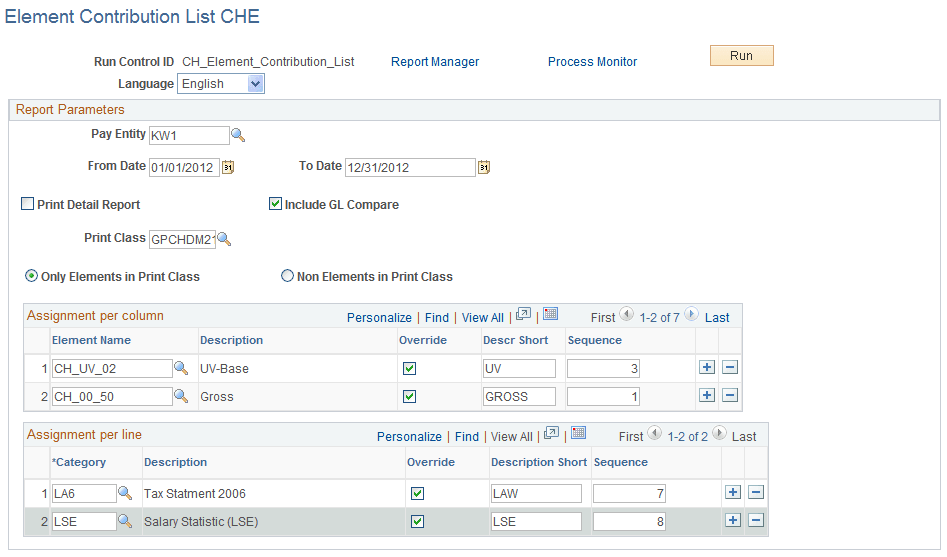This screenshot has height=557, width=947.
Task: Show next rows in Assignment per column
Action: pos(692,314)
